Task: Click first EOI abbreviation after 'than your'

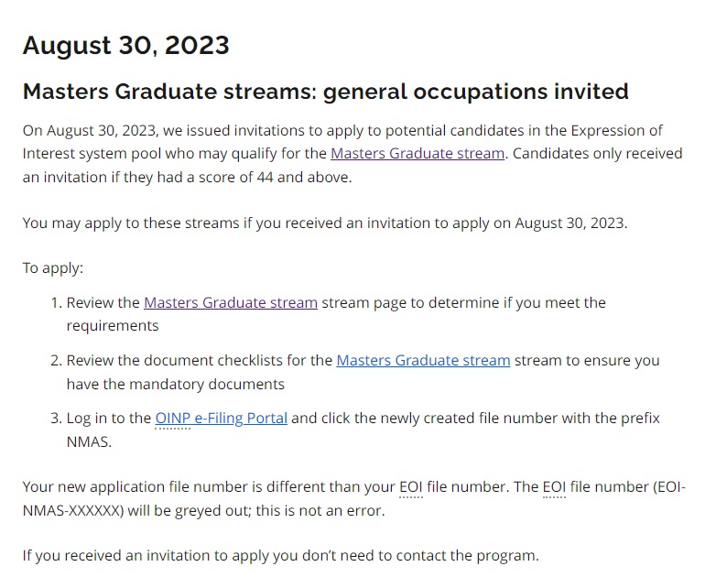Action: (411, 487)
